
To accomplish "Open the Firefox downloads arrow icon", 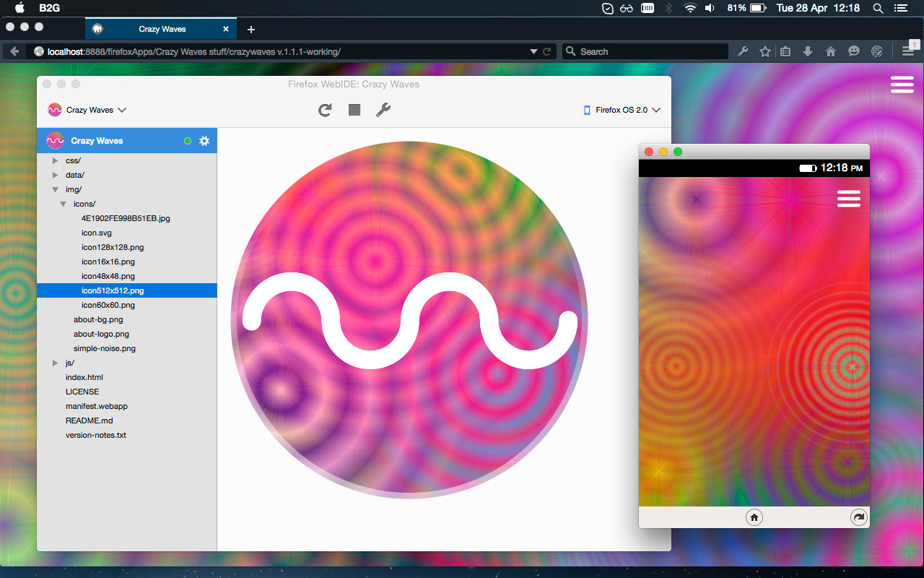I will 808,51.
